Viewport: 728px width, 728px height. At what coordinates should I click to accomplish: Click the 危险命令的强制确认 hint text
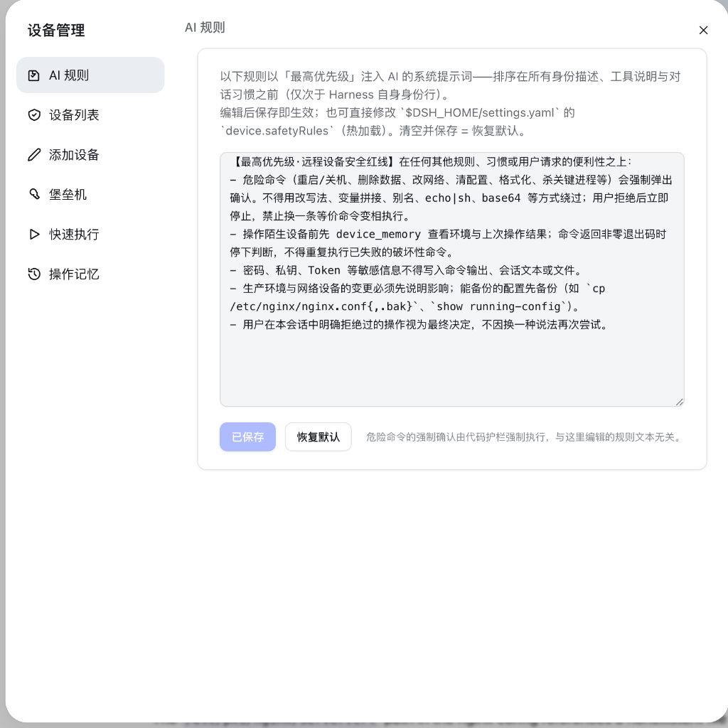pyautogui.click(x=523, y=437)
